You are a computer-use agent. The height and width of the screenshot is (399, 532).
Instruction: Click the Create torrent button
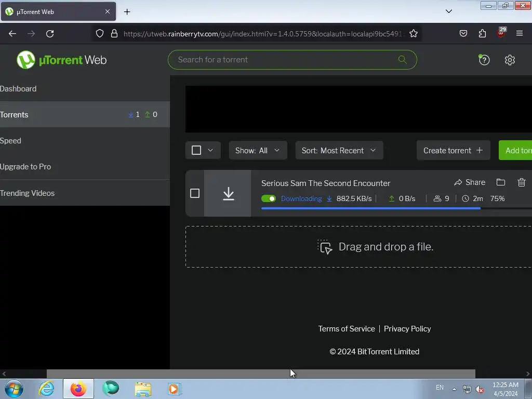pyautogui.click(x=453, y=150)
